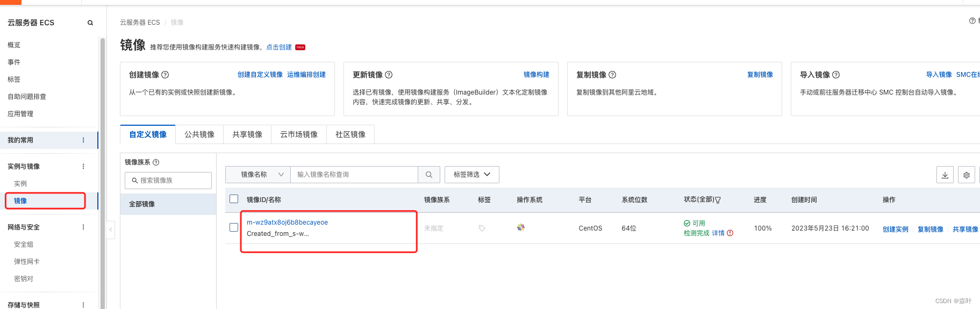Viewport: 980px width, 309px height.
Task: Switch to the 公共镜像 tab
Action: (199, 134)
